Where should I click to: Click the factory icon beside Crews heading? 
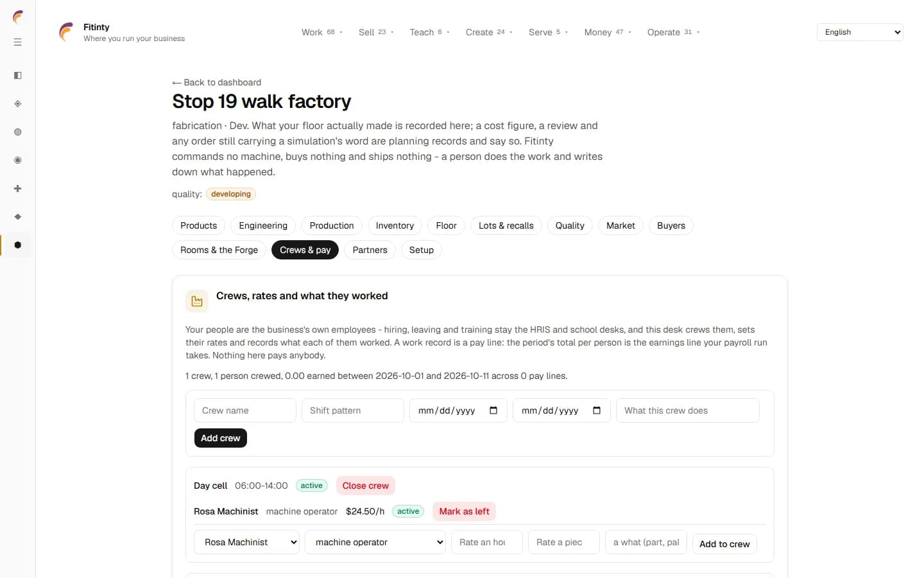click(x=197, y=301)
